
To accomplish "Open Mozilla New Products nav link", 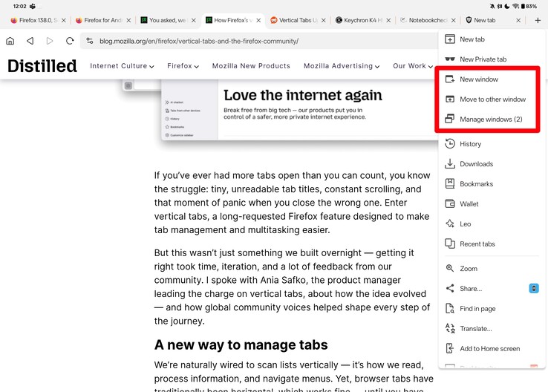I will (251, 66).
